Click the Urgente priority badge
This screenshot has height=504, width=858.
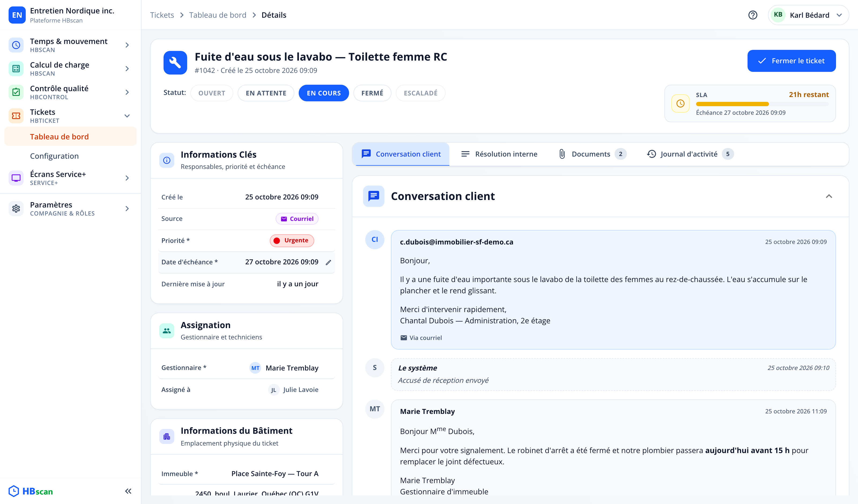292,240
